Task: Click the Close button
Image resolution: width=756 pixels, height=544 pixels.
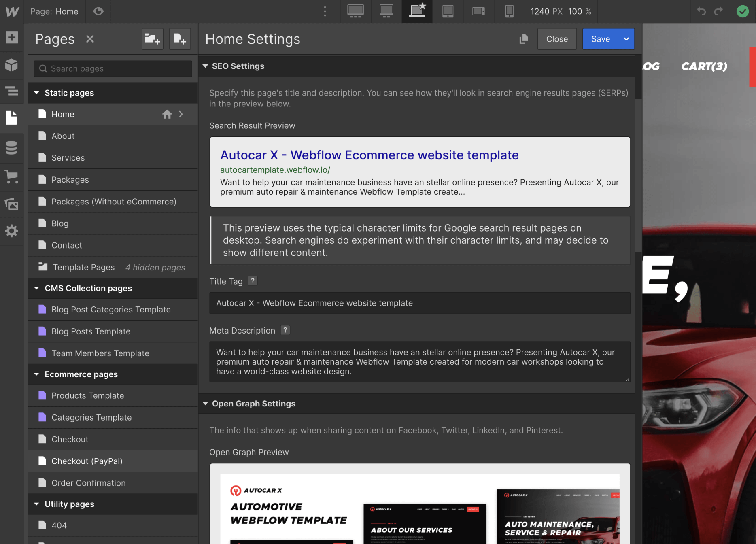Action: (557, 39)
